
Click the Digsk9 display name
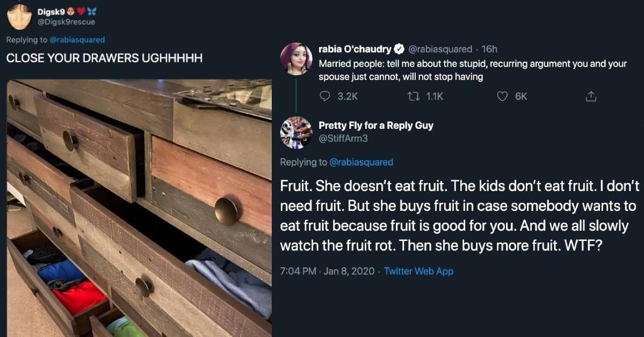click(x=54, y=11)
